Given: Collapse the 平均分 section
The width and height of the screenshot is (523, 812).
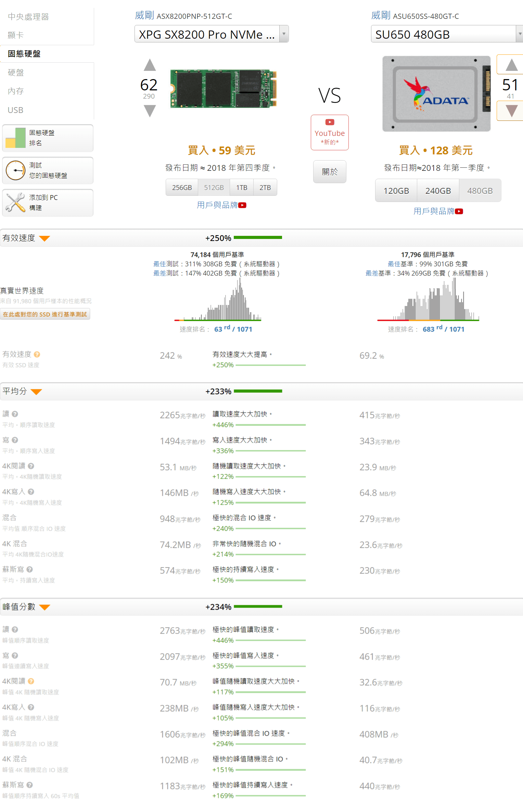Looking at the screenshot, I should coord(36,392).
